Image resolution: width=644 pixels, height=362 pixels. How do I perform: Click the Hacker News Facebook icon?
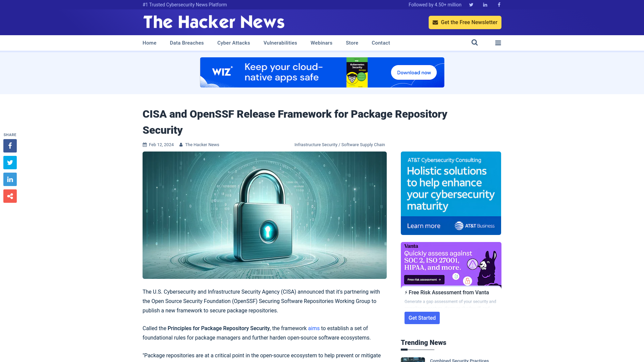pos(499,4)
